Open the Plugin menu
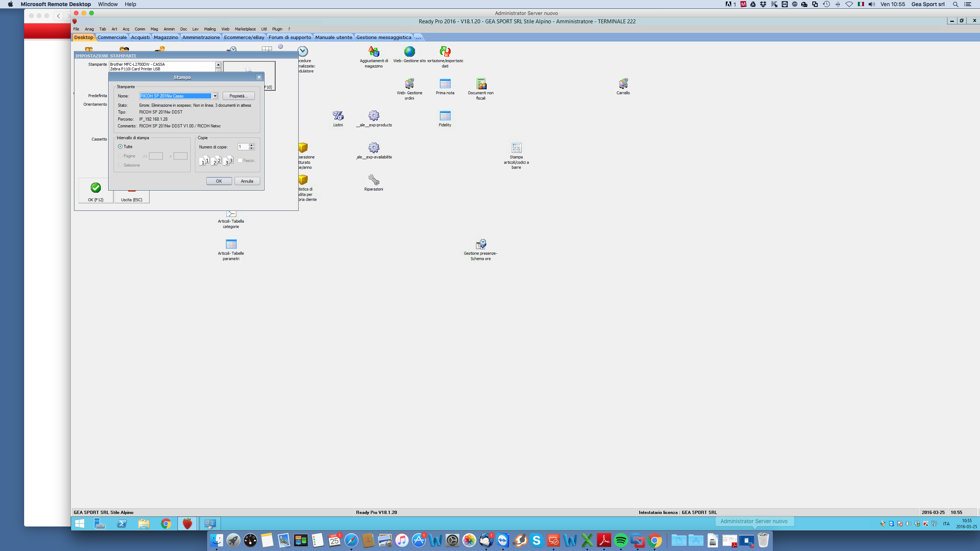This screenshot has height=551, width=980. click(277, 29)
